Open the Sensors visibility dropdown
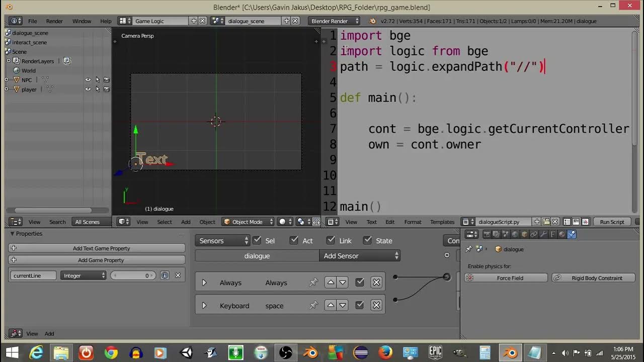 [x=222, y=241]
